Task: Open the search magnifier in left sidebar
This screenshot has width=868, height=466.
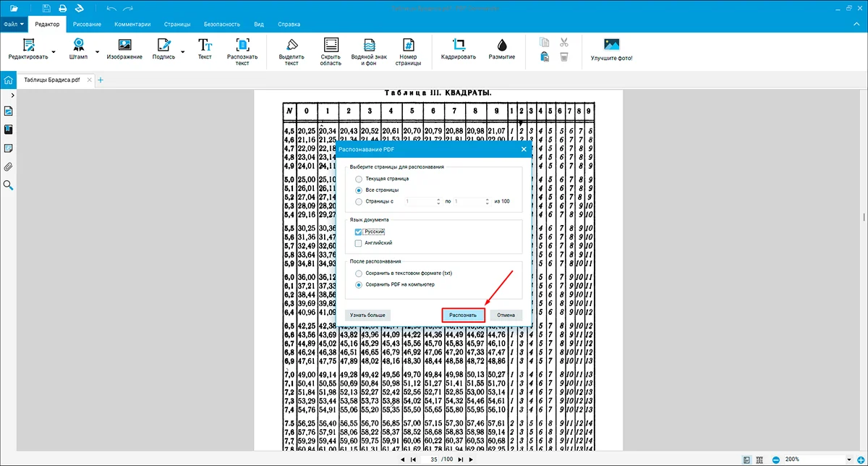Action: [9, 185]
